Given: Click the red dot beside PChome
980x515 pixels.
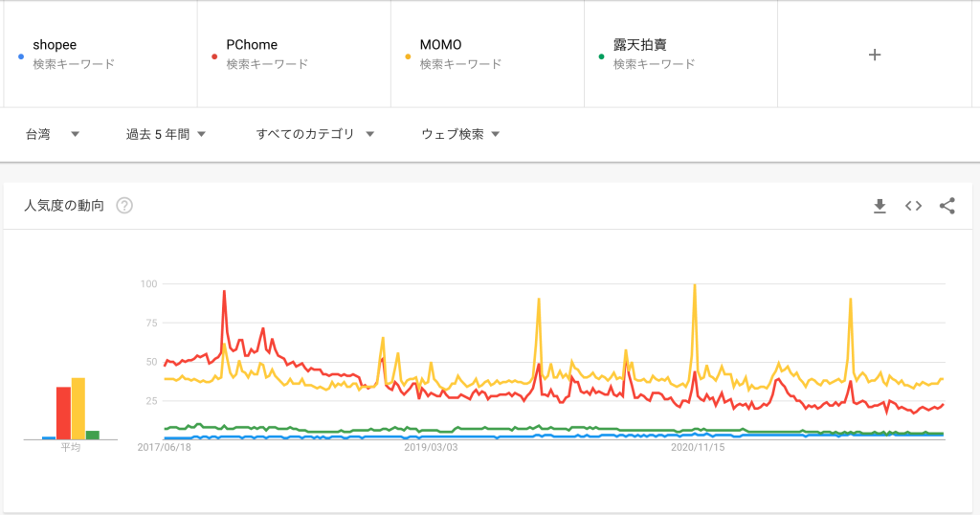Looking at the screenshot, I should click(214, 56).
